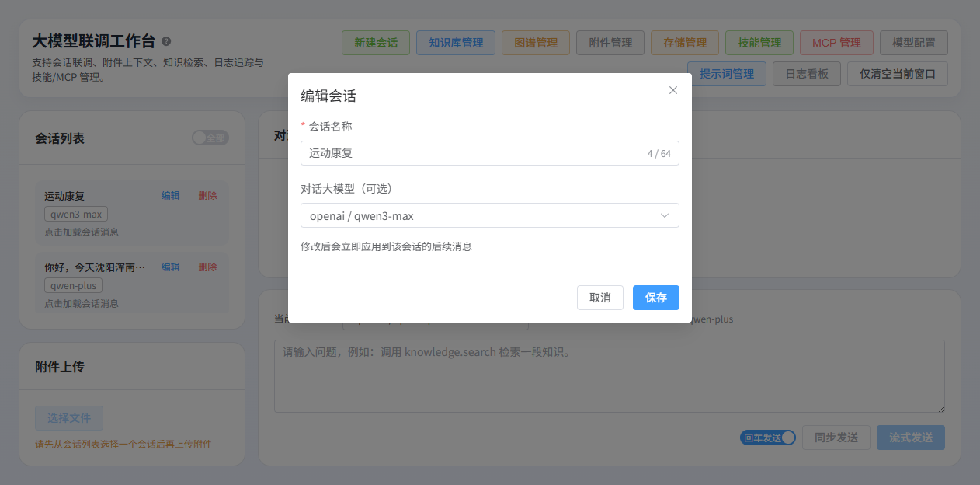Image resolution: width=980 pixels, height=485 pixels.
Task: Click 流式发送 button
Action: pos(911,438)
